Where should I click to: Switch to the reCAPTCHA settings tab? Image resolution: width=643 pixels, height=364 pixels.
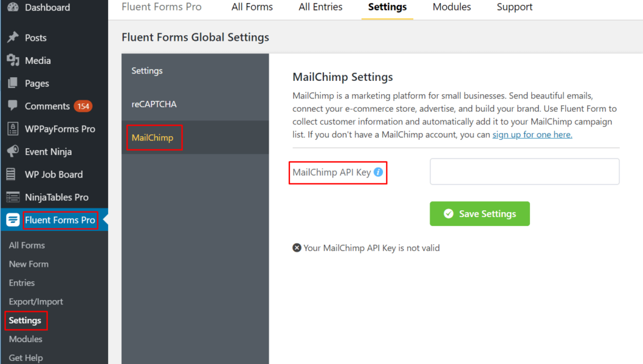pyautogui.click(x=154, y=104)
